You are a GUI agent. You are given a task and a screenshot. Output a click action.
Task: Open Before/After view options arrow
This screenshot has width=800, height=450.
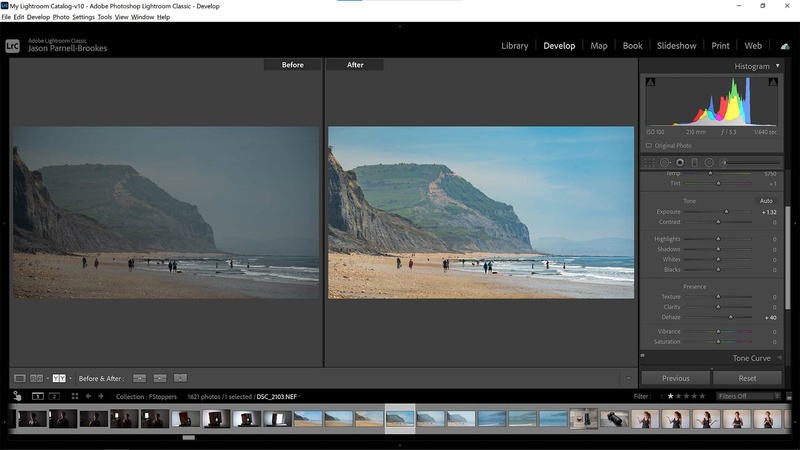pyautogui.click(x=70, y=378)
